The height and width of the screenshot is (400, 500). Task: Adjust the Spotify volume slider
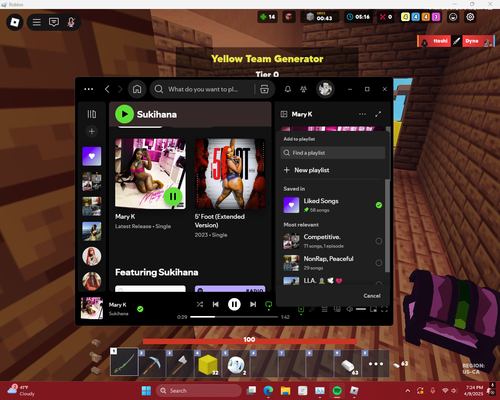[x=361, y=309]
